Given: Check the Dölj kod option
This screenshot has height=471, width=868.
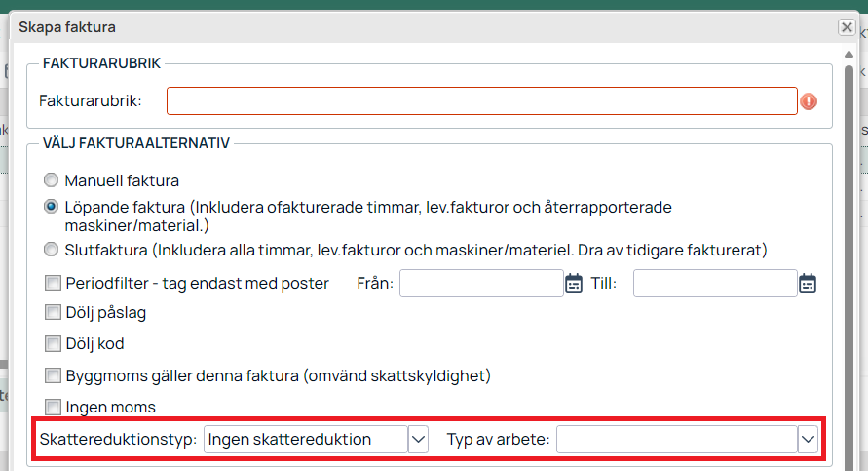Looking at the screenshot, I should [53, 343].
